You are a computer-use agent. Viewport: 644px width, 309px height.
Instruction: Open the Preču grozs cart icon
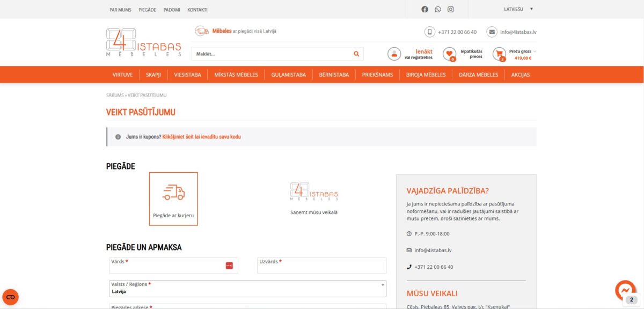(x=499, y=54)
